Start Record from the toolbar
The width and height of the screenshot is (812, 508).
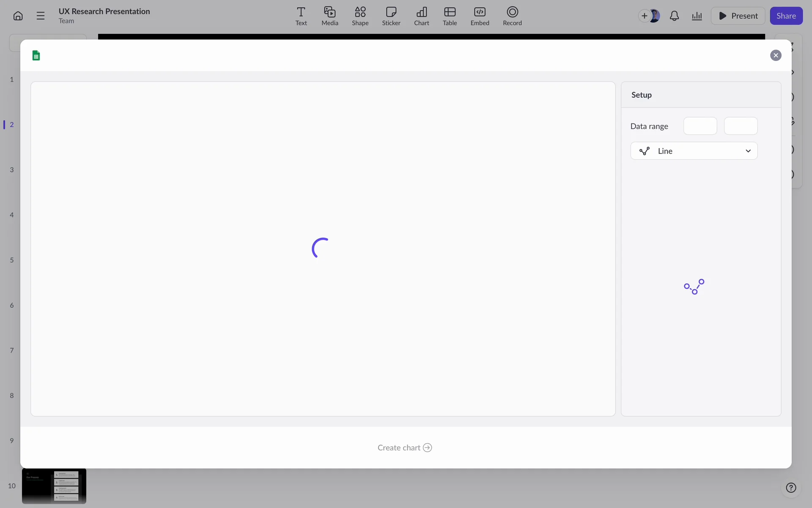(512, 16)
